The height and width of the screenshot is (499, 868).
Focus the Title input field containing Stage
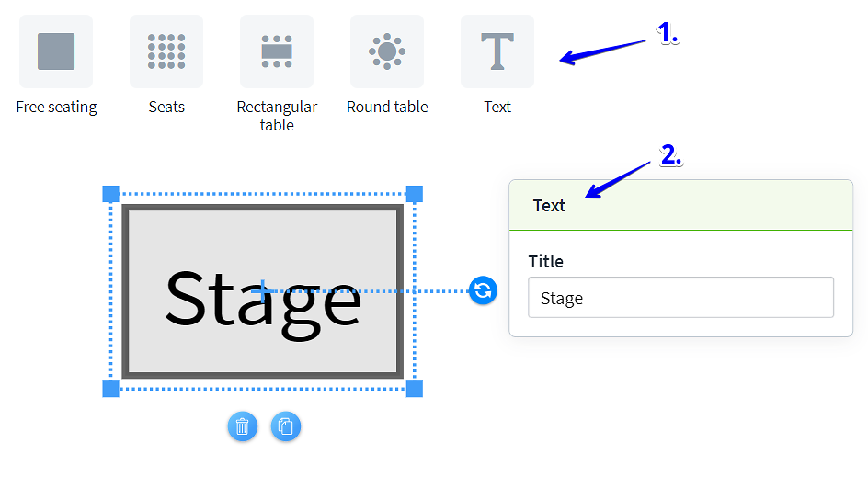point(680,299)
